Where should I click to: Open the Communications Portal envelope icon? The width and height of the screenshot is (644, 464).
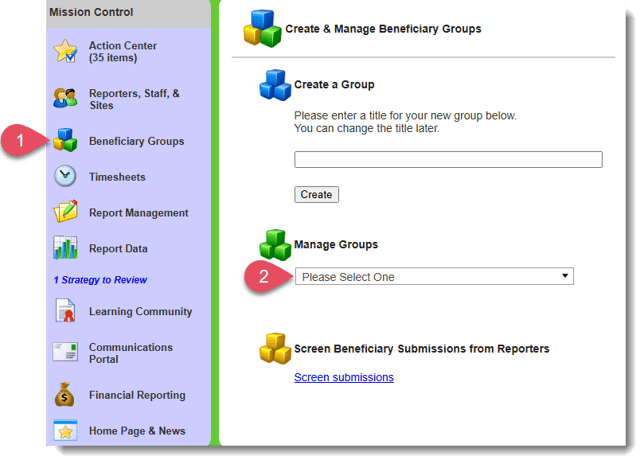click(x=65, y=353)
